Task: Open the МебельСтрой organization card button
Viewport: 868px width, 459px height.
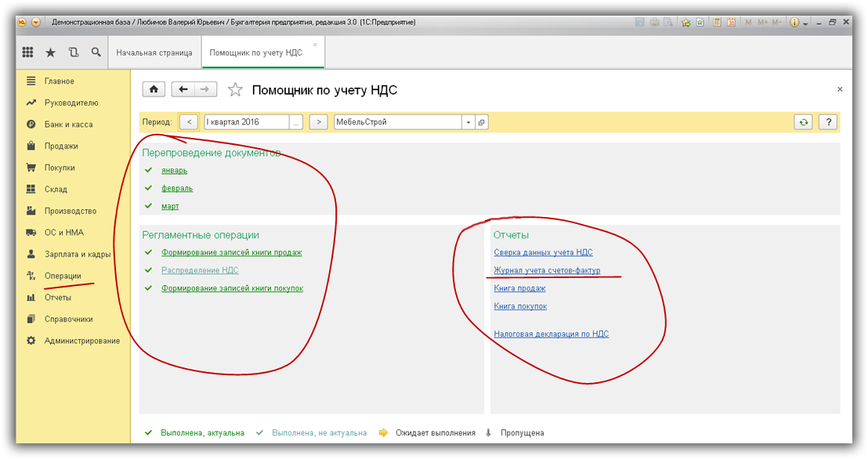Action: click(482, 122)
